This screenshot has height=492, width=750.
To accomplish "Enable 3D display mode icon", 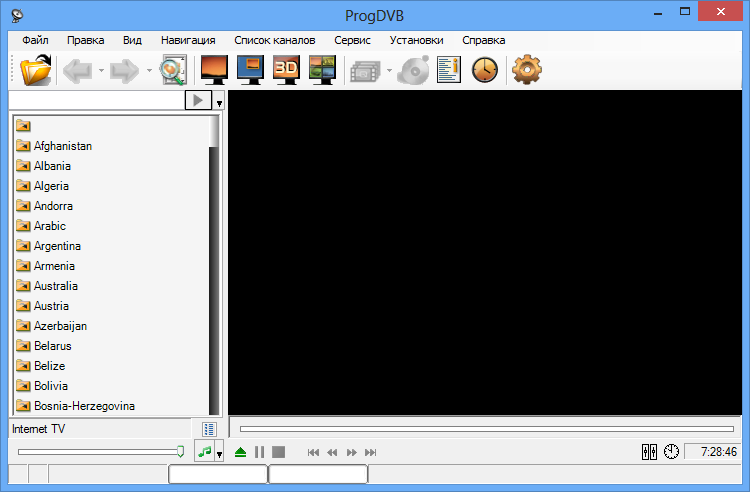I will click(287, 70).
